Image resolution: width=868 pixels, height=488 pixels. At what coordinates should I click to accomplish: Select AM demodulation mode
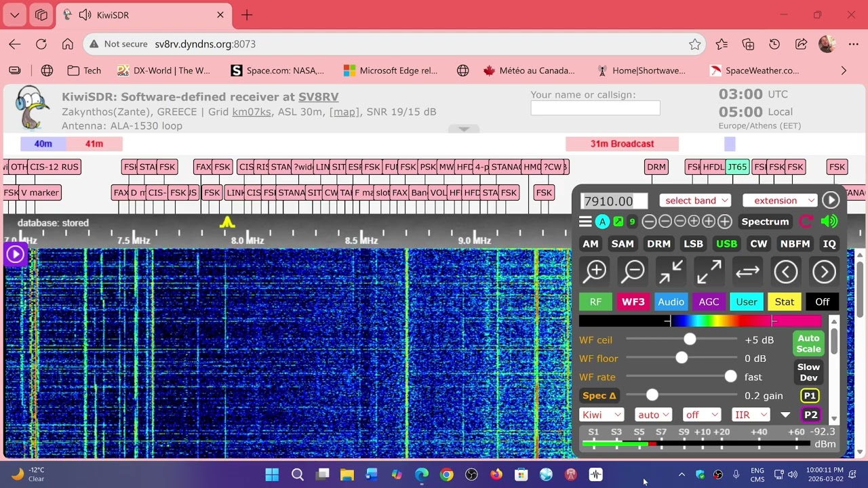coord(591,244)
